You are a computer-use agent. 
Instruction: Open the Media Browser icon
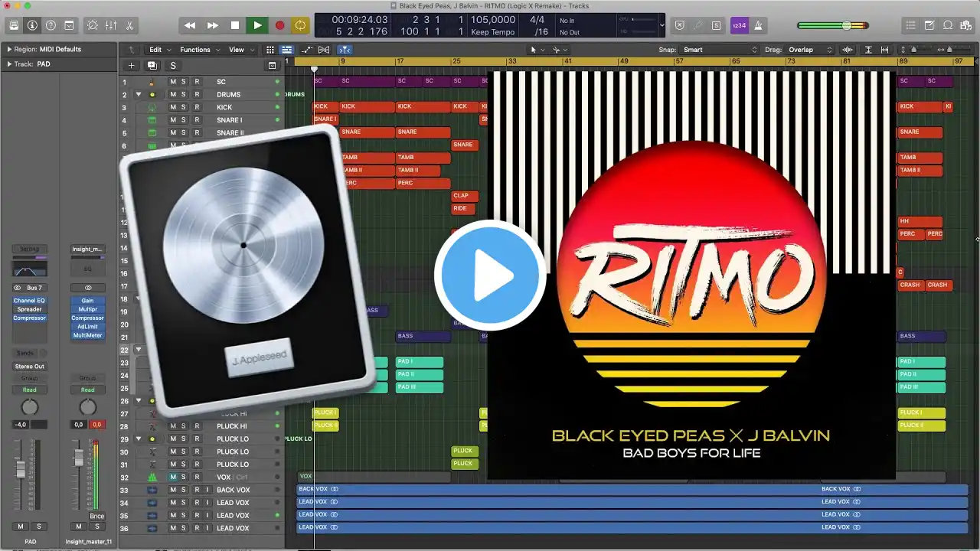965,25
